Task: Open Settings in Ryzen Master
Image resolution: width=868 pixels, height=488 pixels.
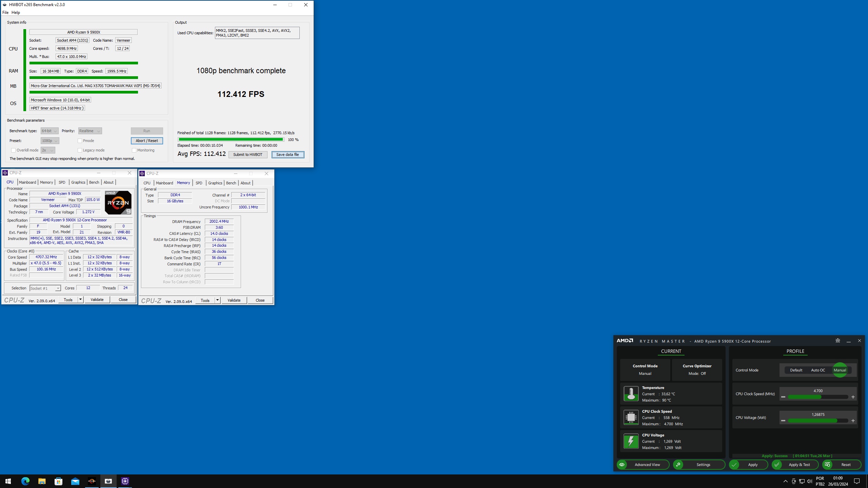Action: (699, 465)
